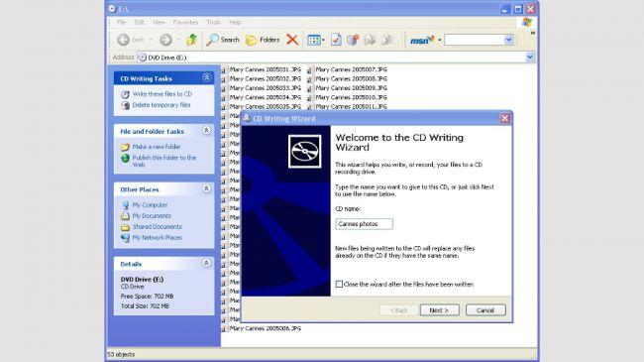Toggle the Folders pane button
This screenshot has width=644, height=362.
[263, 40]
